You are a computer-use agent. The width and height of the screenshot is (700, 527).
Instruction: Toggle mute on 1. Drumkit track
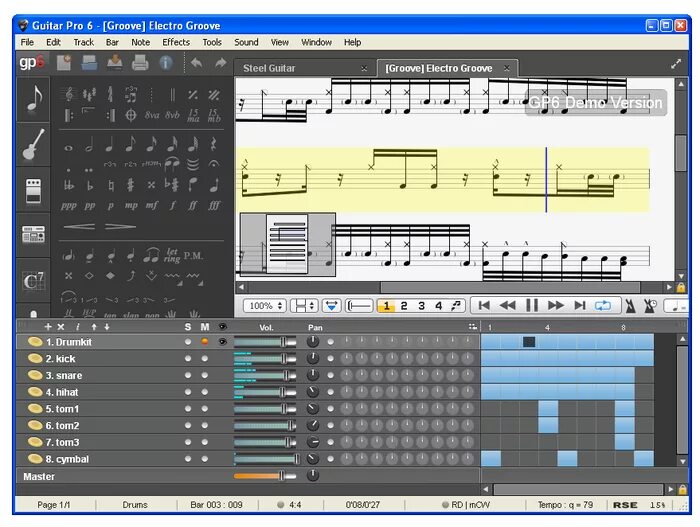coord(204,342)
